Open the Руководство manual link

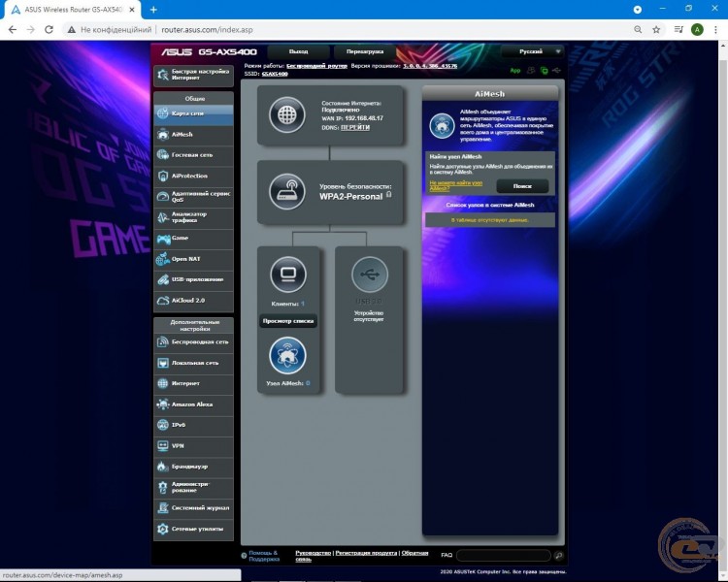[x=313, y=553]
